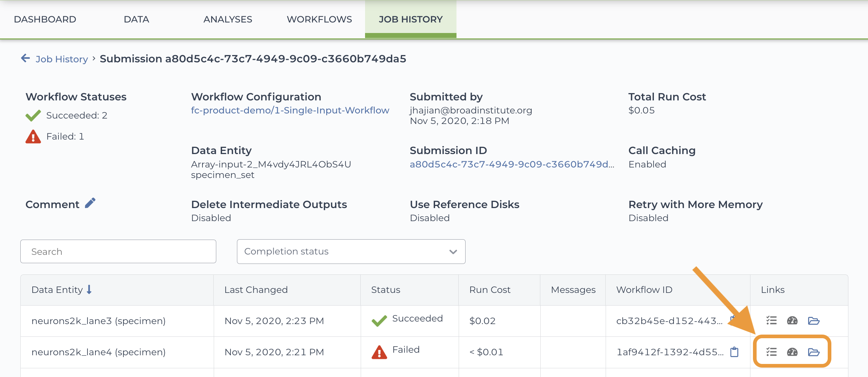
Task: Click the Total Run Cost $0.05 value
Action: [x=641, y=110]
